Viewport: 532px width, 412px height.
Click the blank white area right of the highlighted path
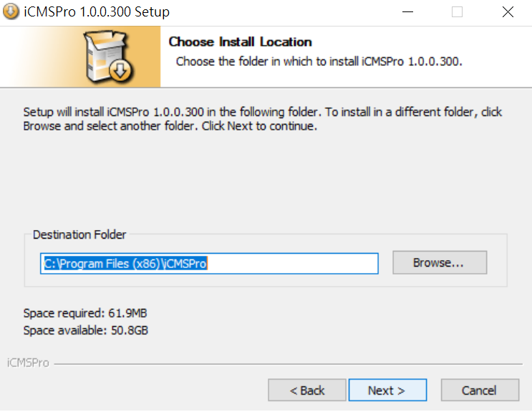292,263
